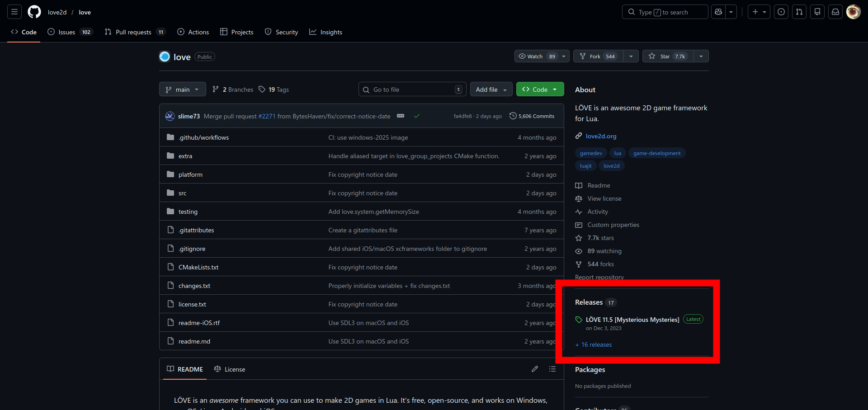868x410 pixels.
Task: Click the pencil icon to edit README
Action: [535, 369]
